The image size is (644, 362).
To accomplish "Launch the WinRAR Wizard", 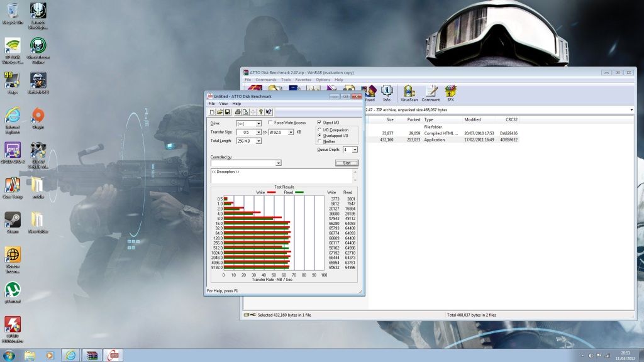I will (x=371, y=92).
